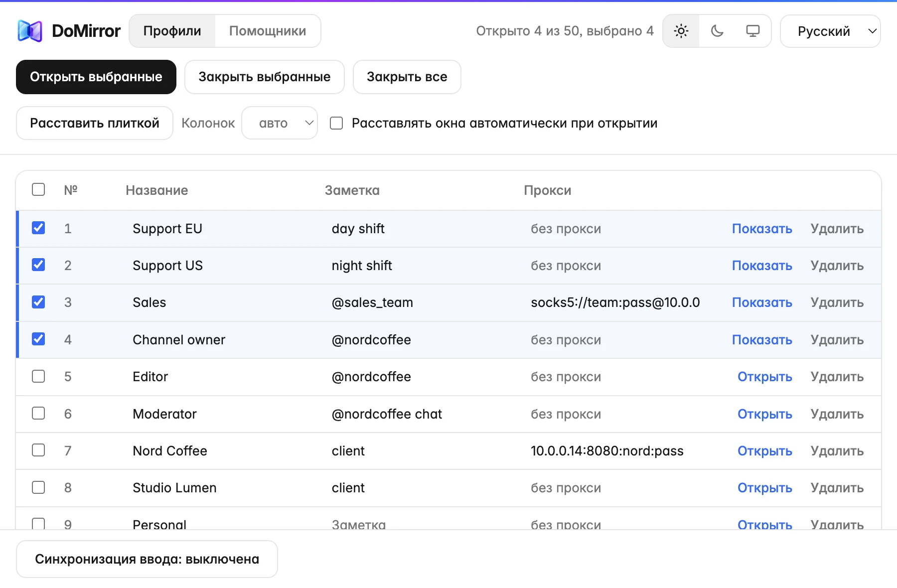Click Показать for Sales profile
This screenshot has width=897, height=588.
pyautogui.click(x=762, y=302)
